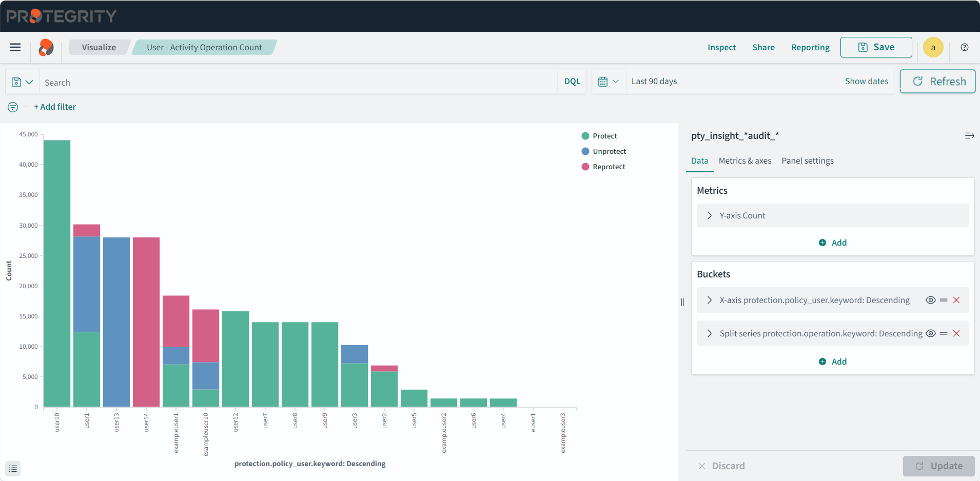Toggle DQL query language switch
The width and height of the screenshot is (980, 481).
[x=572, y=82]
